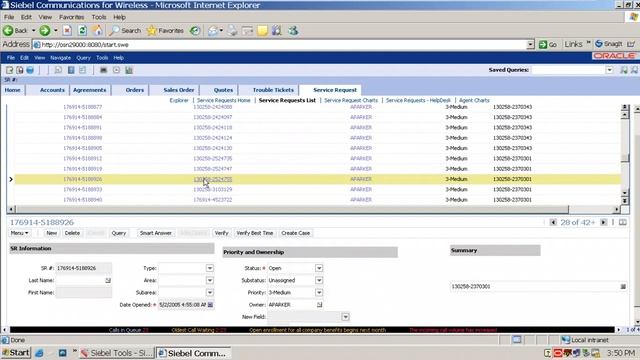
Task: Click the Delete button
Action: pyautogui.click(x=72, y=233)
